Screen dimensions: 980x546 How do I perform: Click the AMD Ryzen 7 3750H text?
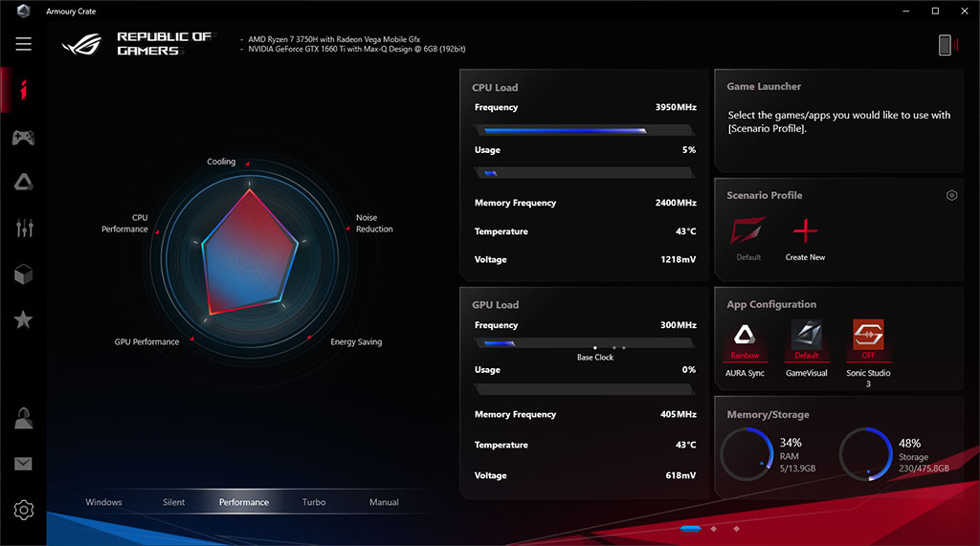[x=334, y=39]
